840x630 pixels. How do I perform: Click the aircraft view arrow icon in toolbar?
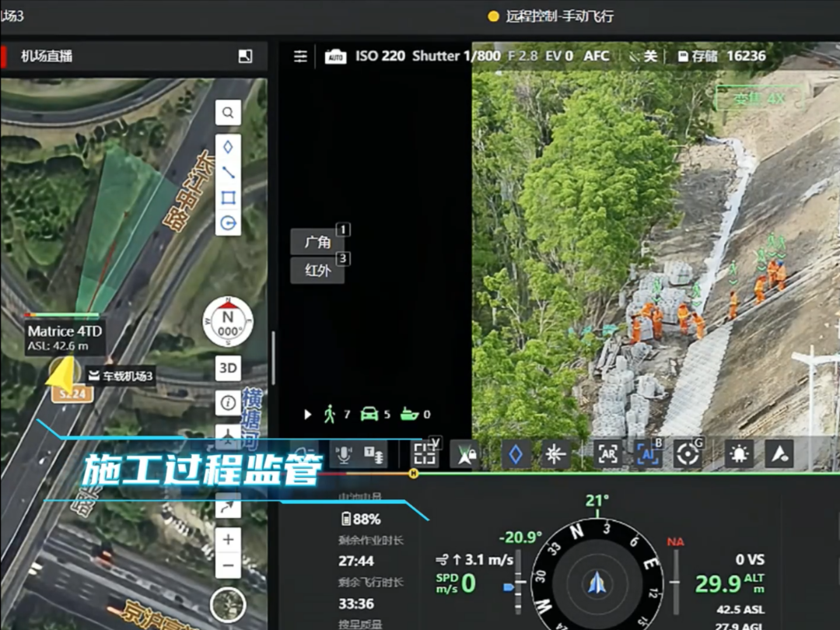point(779,455)
